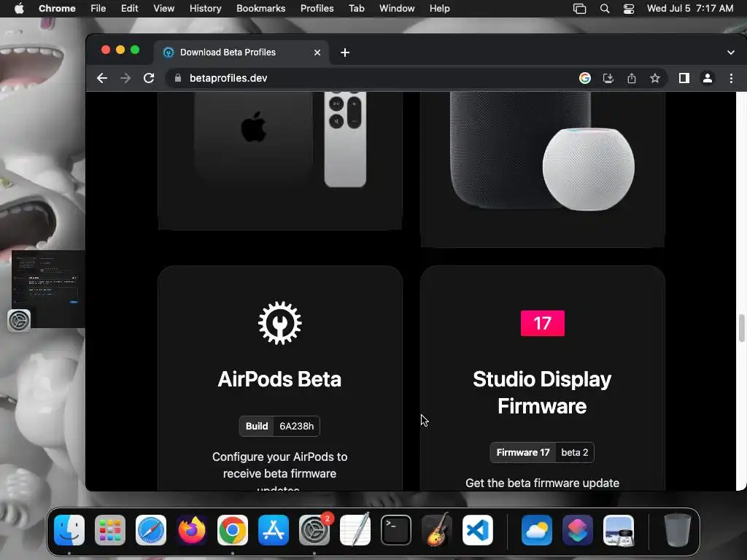747x560 pixels.
Task: Click the date and time in menu bar
Action: point(690,9)
